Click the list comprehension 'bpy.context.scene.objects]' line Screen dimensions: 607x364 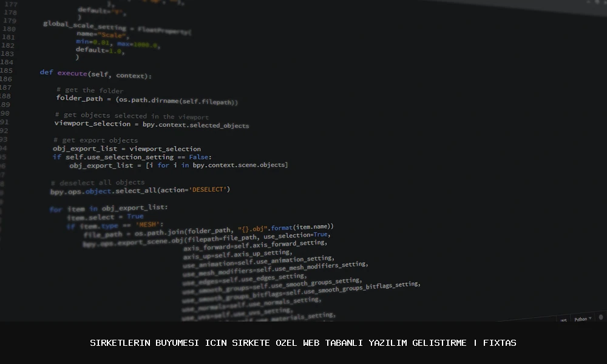[x=178, y=165]
